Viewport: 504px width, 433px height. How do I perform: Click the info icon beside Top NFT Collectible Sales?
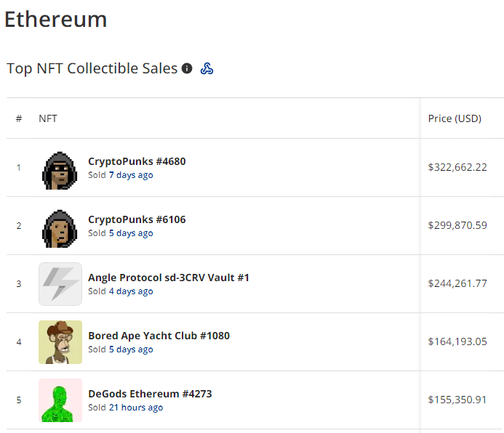click(187, 68)
